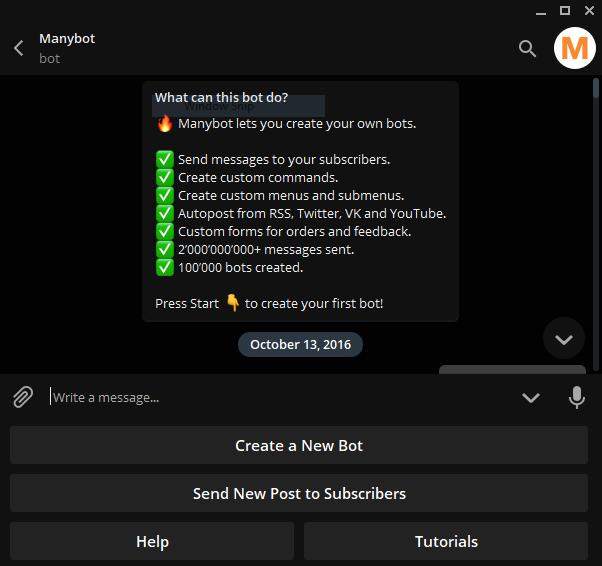Close the Telegram window
Viewport: 602px width, 566px height.
(589, 10)
